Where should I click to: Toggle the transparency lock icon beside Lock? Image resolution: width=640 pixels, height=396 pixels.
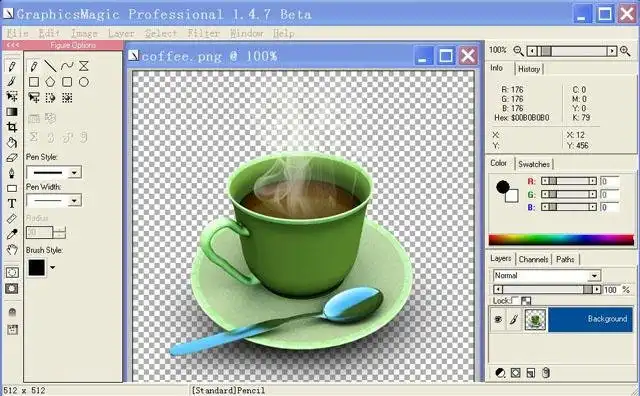[526, 301]
